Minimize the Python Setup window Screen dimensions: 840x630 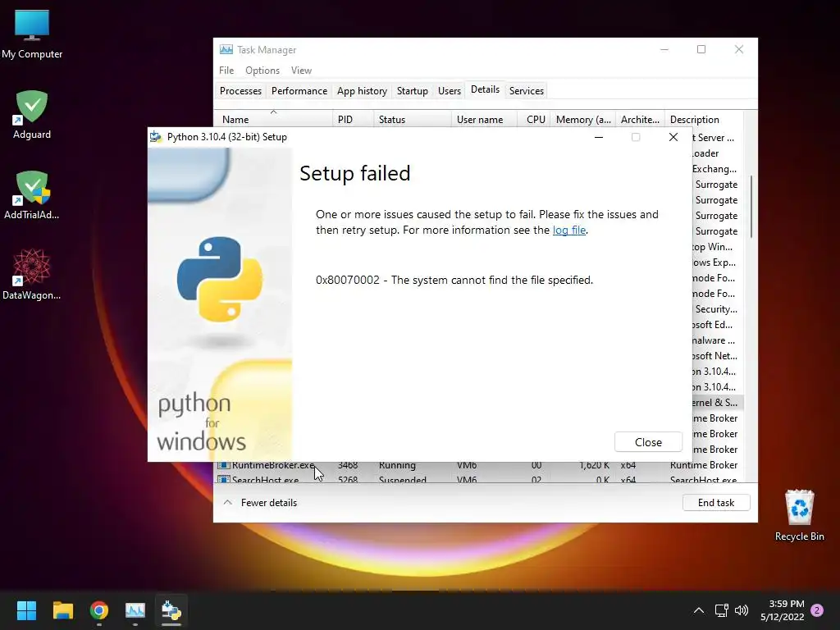[x=599, y=137]
